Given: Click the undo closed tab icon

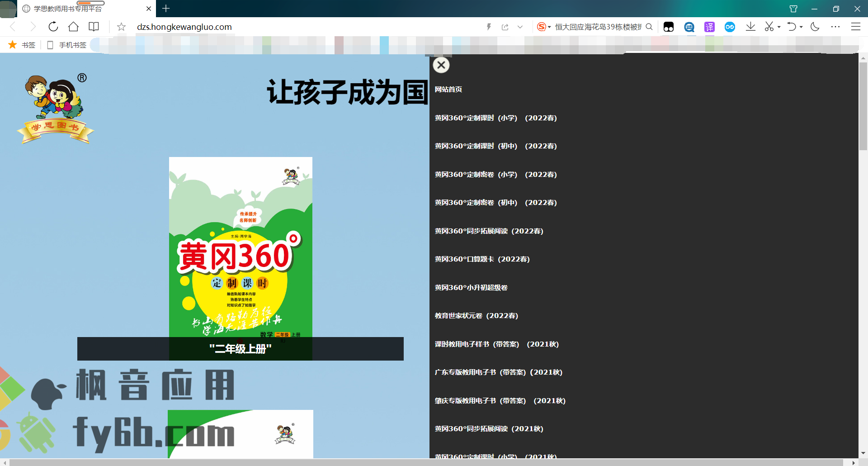Looking at the screenshot, I should 791,27.
